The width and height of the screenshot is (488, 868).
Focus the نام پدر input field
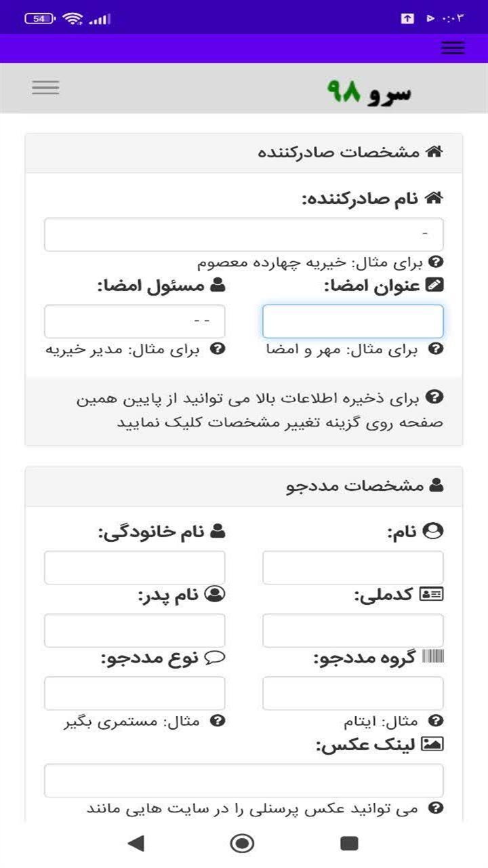134,631
